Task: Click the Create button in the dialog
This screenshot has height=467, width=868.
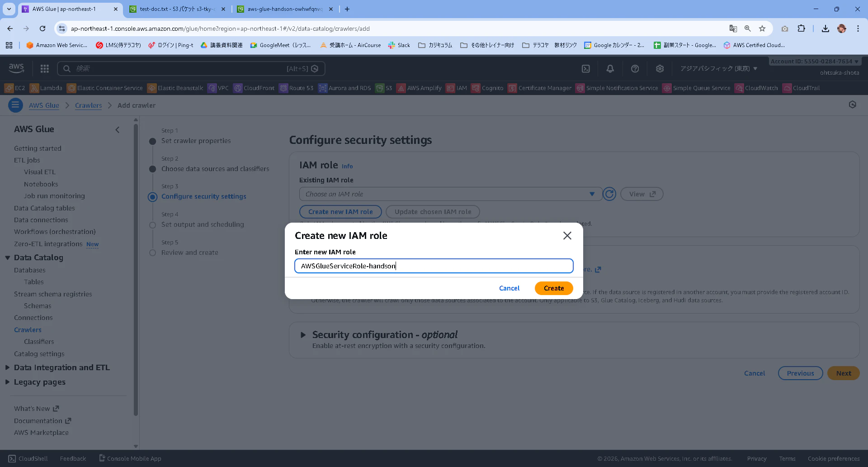Action: [x=554, y=288]
